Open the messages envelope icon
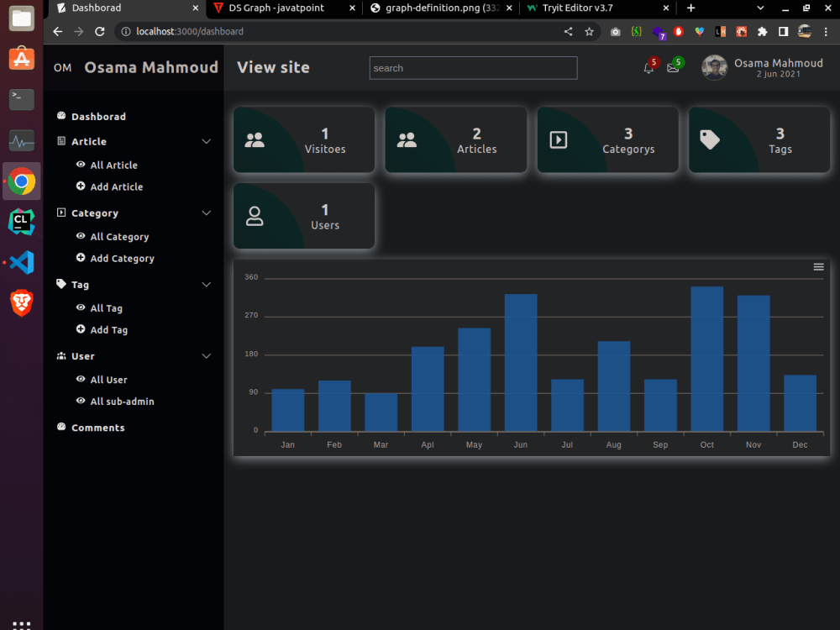The height and width of the screenshot is (630, 840). (x=673, y=69)
